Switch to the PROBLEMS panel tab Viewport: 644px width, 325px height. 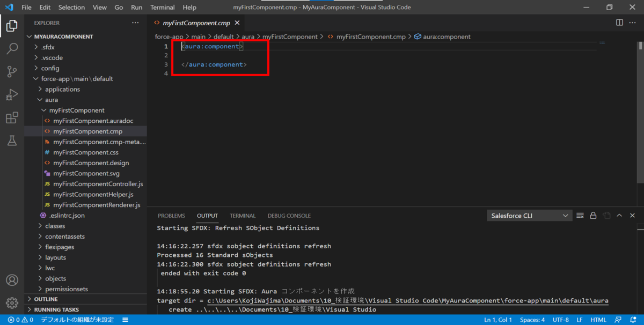[171, 216]
